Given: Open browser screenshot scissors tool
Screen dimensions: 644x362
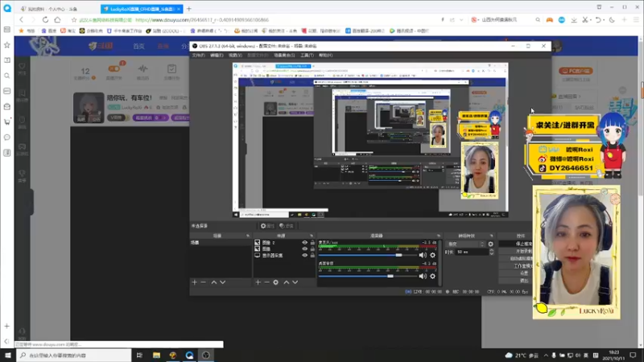Looking at the screenshot, I should point(585,19).
